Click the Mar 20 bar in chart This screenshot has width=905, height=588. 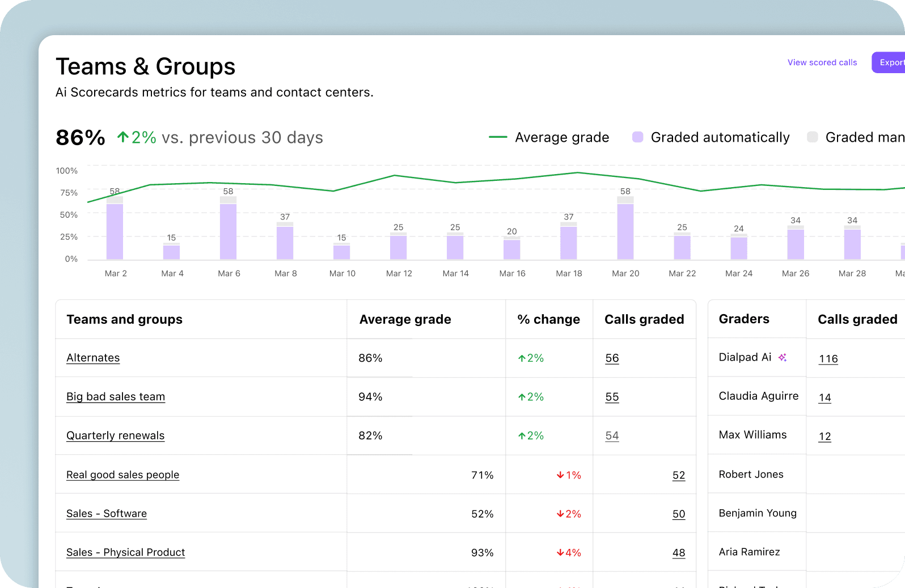click(625, 230)
